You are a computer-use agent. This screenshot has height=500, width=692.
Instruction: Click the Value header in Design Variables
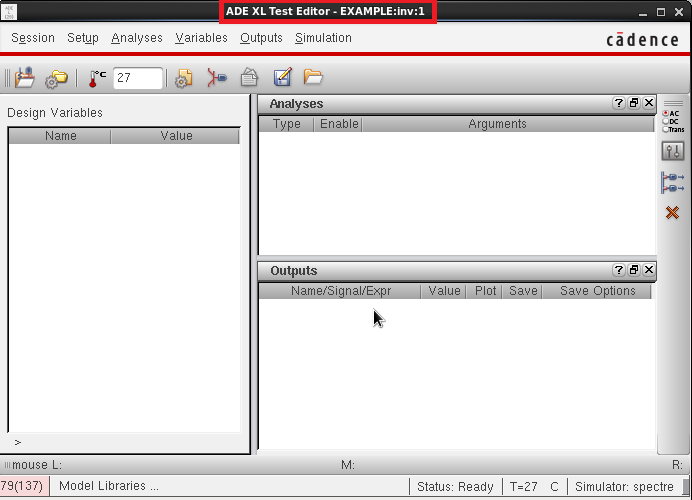tap(176, 136)
